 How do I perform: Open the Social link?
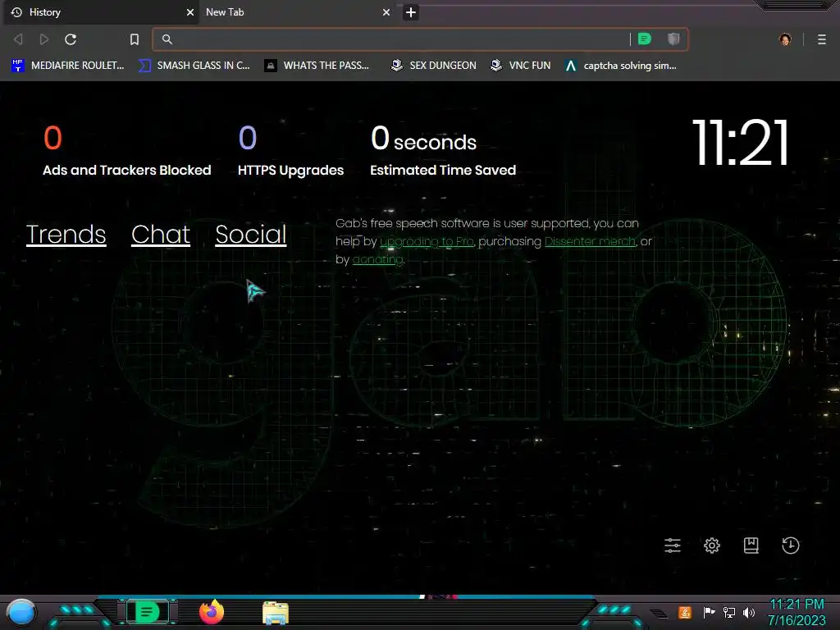click(x=251, y=235)
